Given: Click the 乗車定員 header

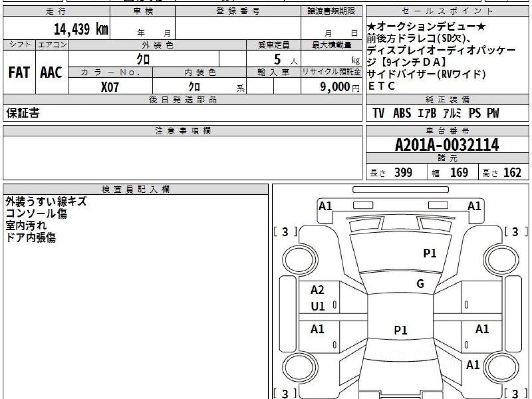Looking at the screenshot, I should click(274, 45).
